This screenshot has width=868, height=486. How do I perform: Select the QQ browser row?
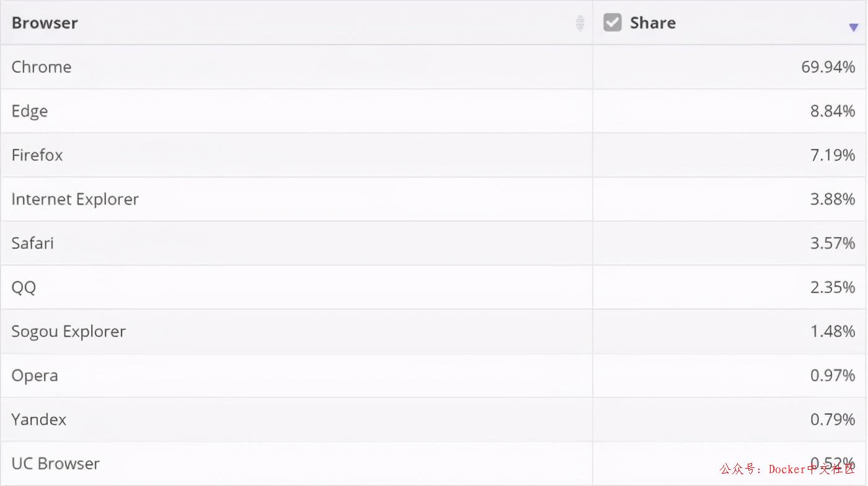[24, 287]
